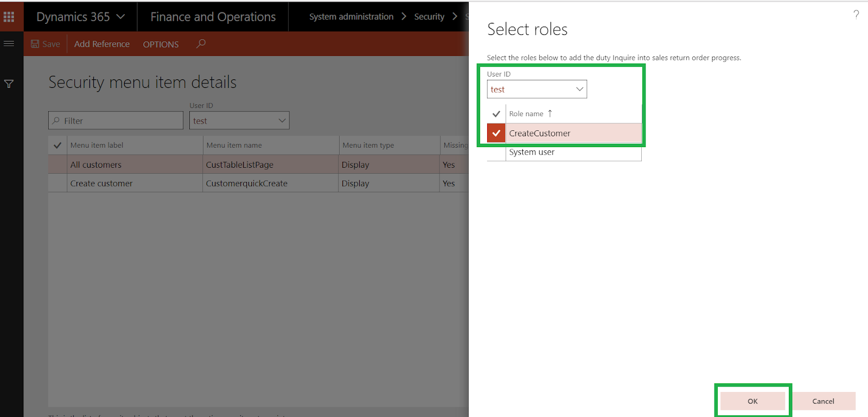The height and width of the screenshot is (417, 868).
Task: Tick the System user row checkbox
Action: 496,153
